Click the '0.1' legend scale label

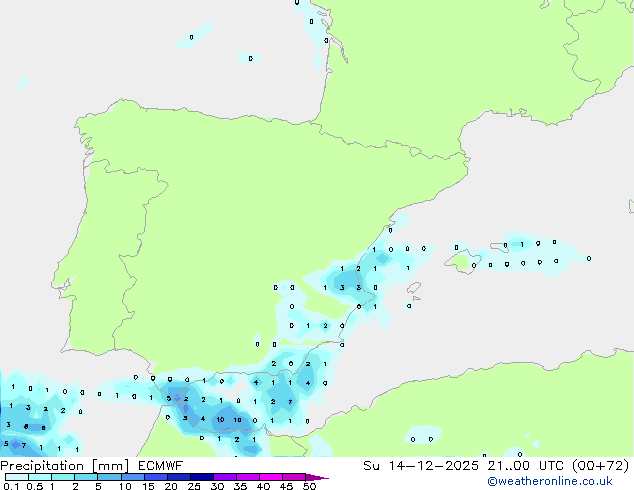point(11,486)
